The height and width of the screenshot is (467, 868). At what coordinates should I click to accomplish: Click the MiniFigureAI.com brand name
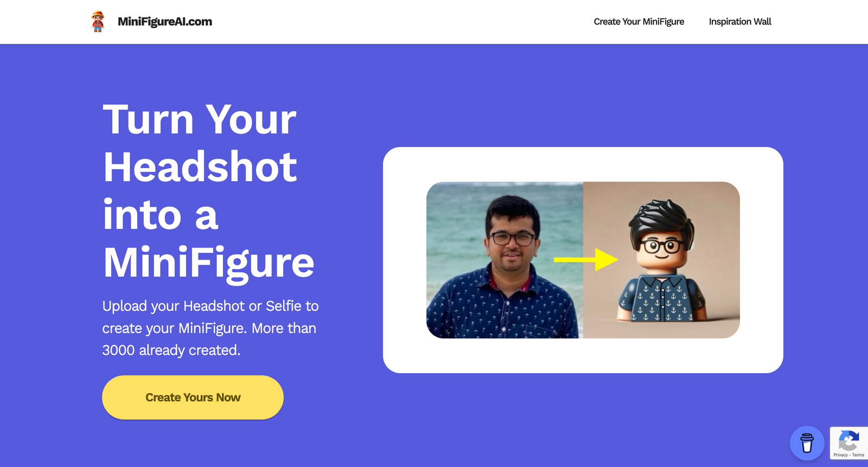point(165,22)
